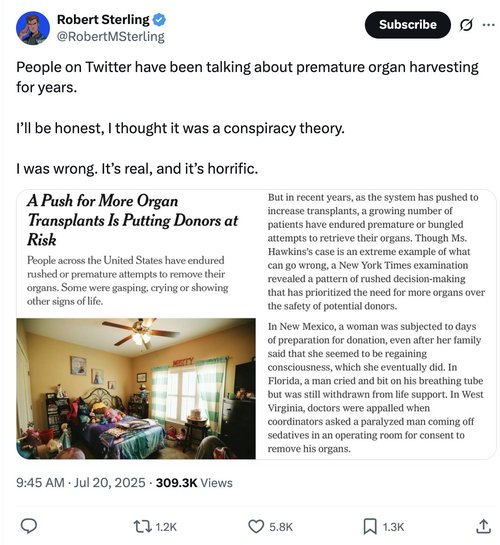
Task: Click the blue verified badge
Action: tap(159, 19)
